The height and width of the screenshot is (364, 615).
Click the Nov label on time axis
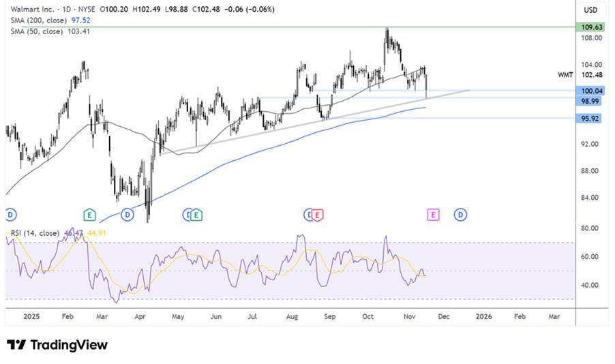[x=410, y=316]
